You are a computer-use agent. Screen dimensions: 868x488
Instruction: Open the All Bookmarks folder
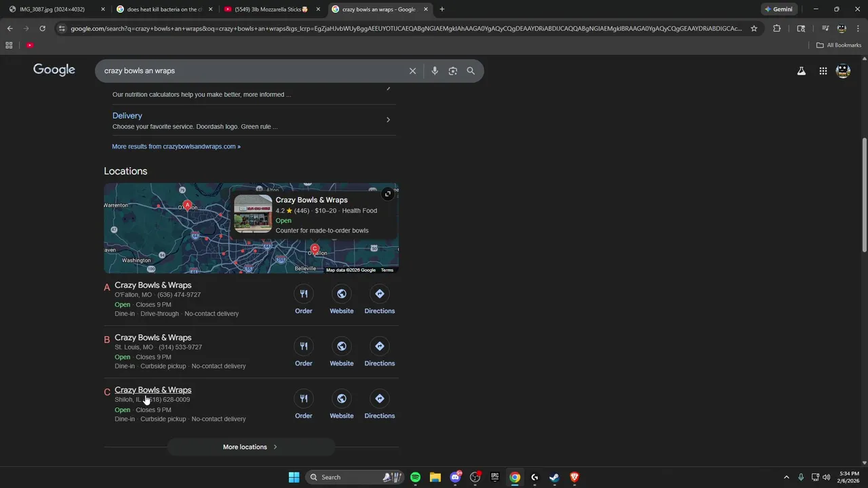[x=839, y=45]
